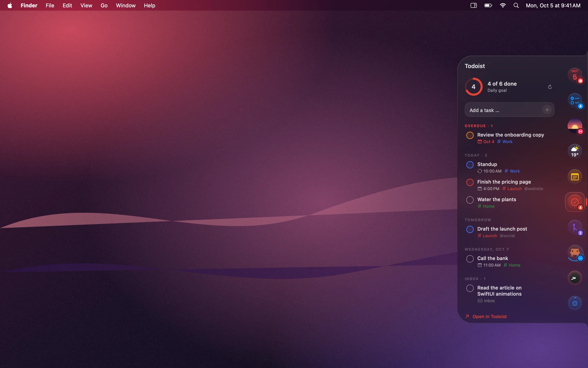Open the File menu
The height and width of the screenshot is (368, 588).
click(50, 5)
